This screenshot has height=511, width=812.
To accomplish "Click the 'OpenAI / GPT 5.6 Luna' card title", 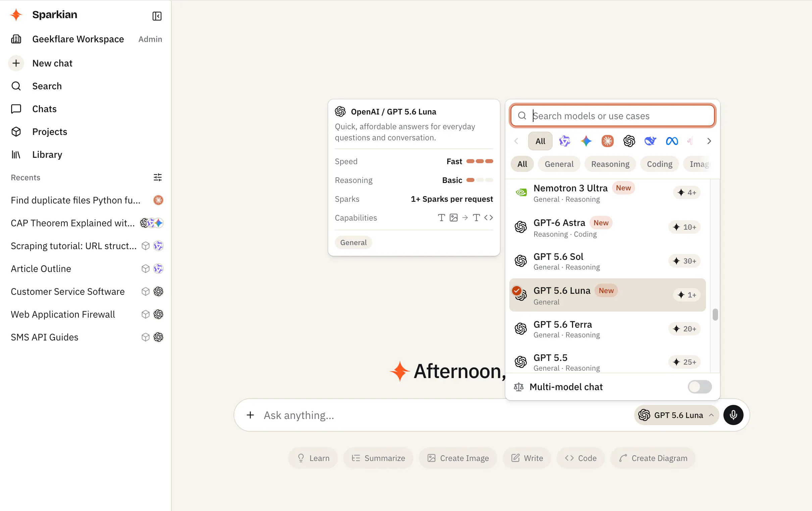I will (394, 112).
